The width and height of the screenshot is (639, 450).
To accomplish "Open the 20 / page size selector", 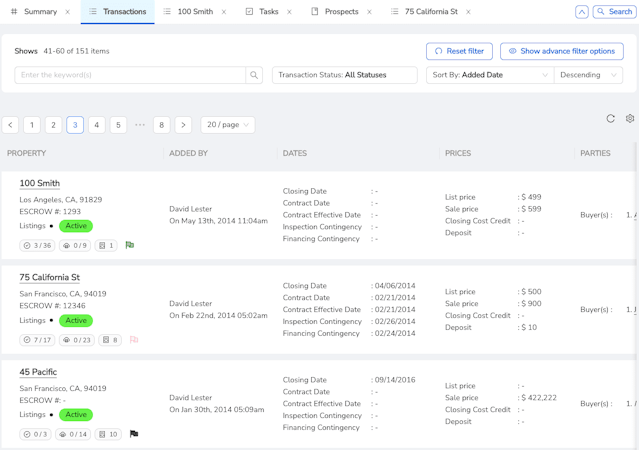I will pyautogui.click(x=227, y=125).
